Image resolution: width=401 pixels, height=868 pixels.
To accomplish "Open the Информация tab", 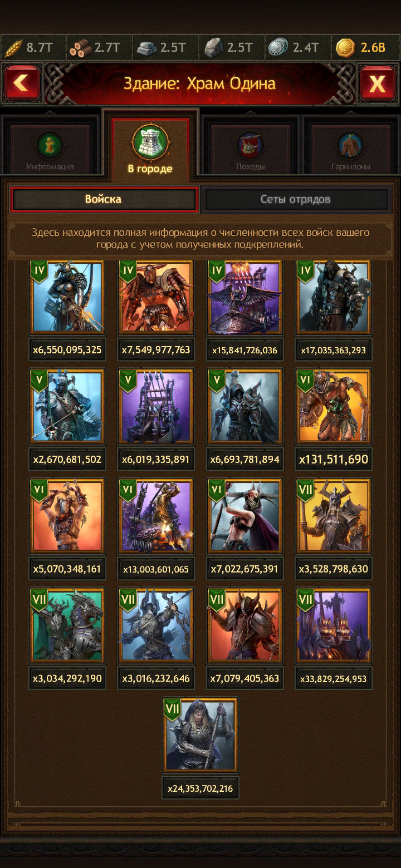I will (50, 149).
